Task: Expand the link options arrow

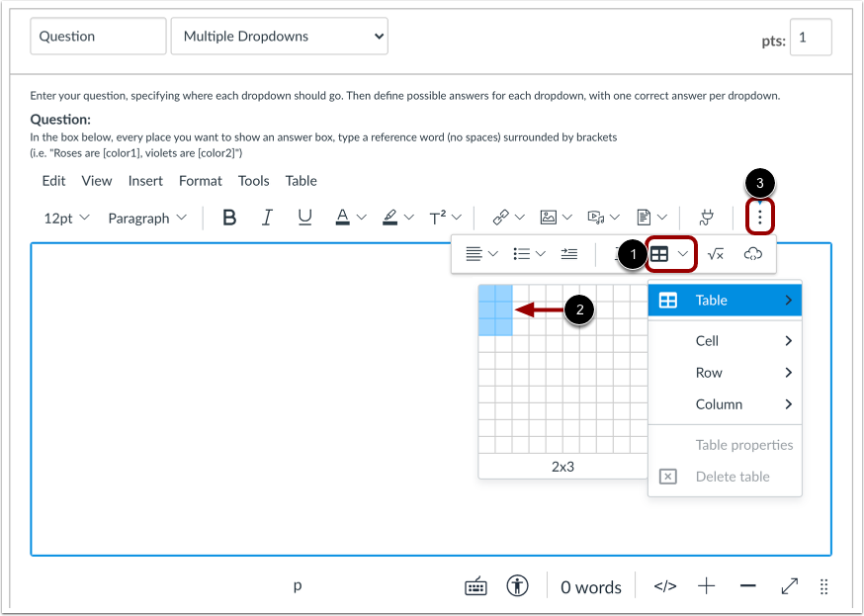Action: tap(519, 218)
